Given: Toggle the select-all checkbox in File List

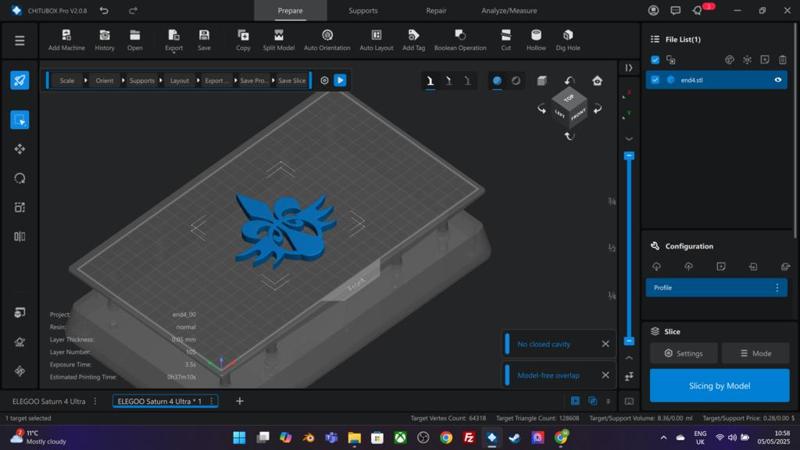Looking at the screenshot, I should 655,60.
